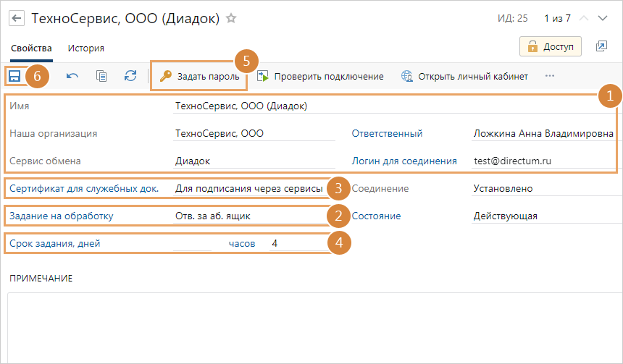Open card in new window icon
The image size is (623, 364).
601,46
